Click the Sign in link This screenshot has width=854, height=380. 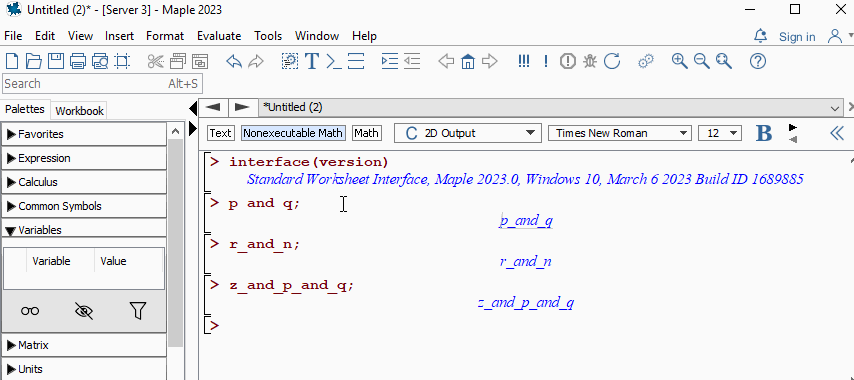(797, 36)
